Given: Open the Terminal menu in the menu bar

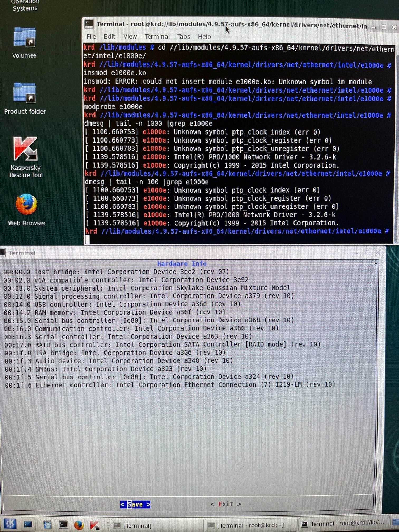Looking at the screenshot, I should 157,36.
